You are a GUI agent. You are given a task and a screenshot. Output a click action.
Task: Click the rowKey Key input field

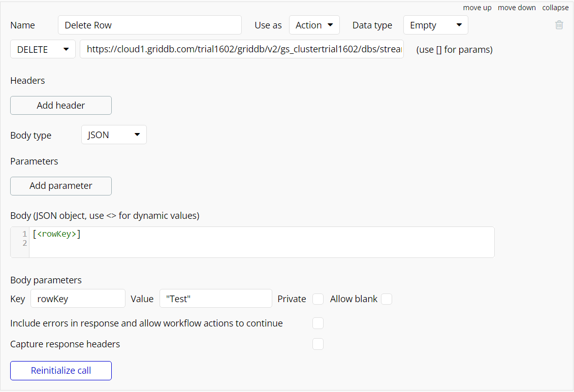78,299
